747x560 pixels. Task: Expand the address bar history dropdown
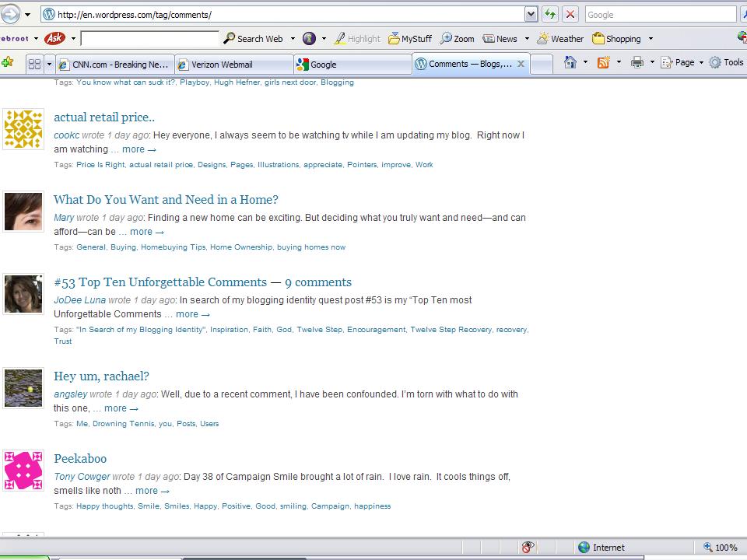(531, 14)
